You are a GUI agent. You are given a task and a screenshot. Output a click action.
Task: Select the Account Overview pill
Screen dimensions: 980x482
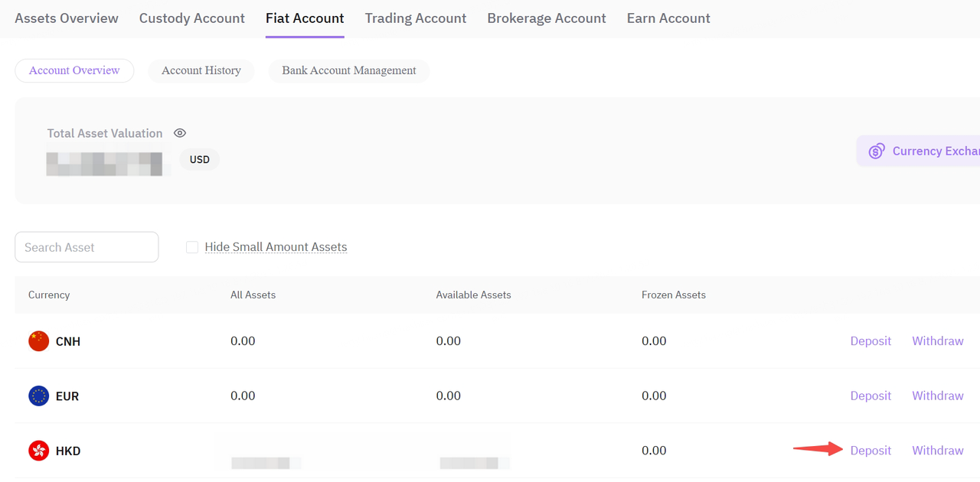74,70
